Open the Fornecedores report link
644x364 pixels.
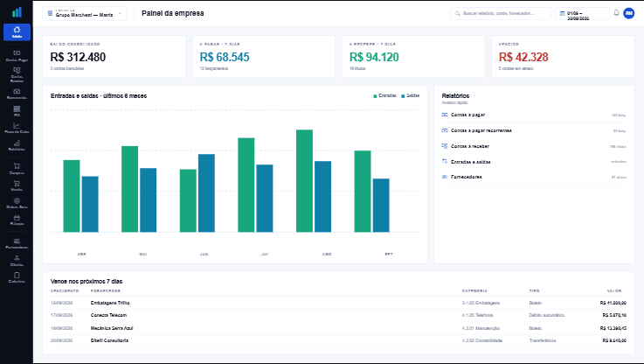point(534,177)
